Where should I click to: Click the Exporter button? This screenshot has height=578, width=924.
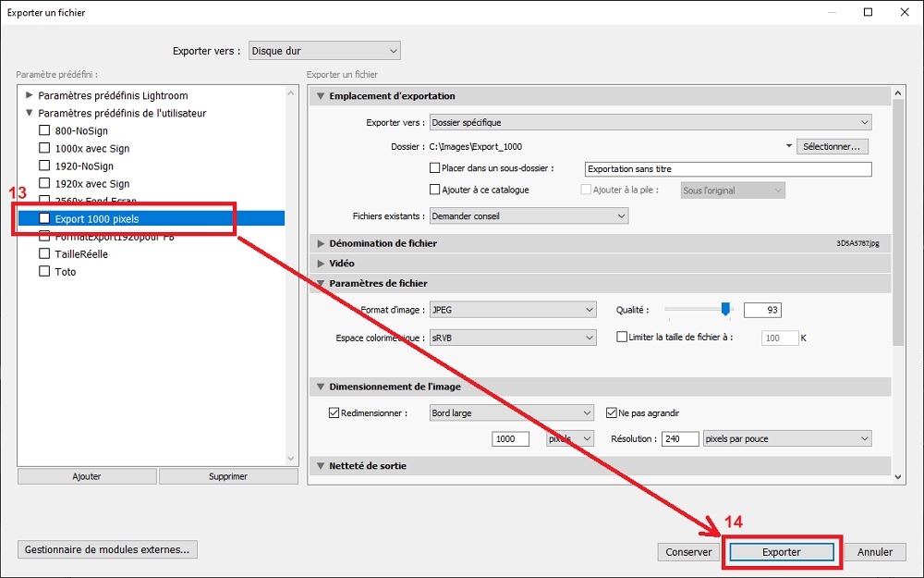coord(782,552)
